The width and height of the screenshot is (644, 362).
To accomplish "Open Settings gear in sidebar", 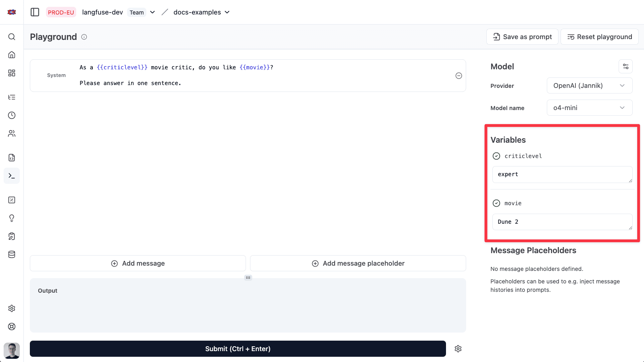I will pos(12,308).
